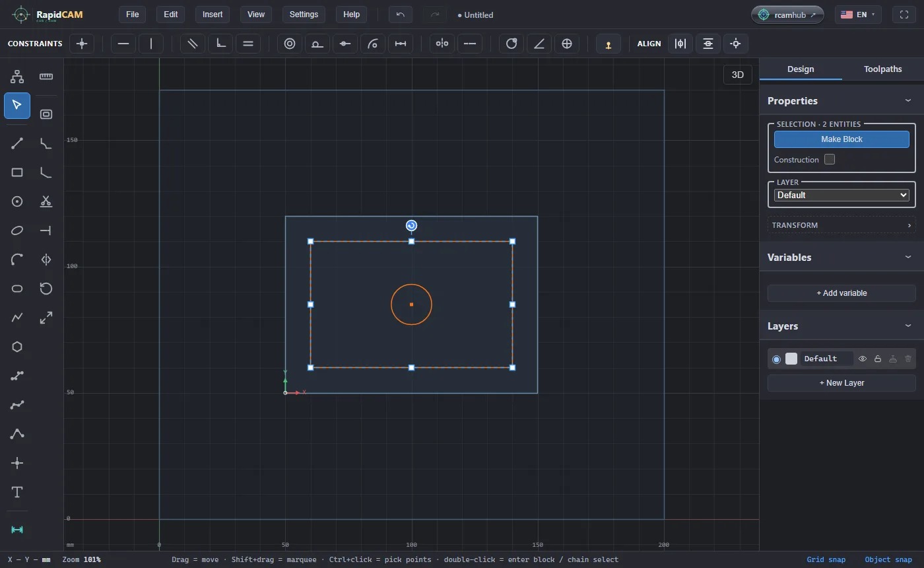Click the Add variable button
Image resolution: width=924 pixels, height=568 pixels.
841,293
